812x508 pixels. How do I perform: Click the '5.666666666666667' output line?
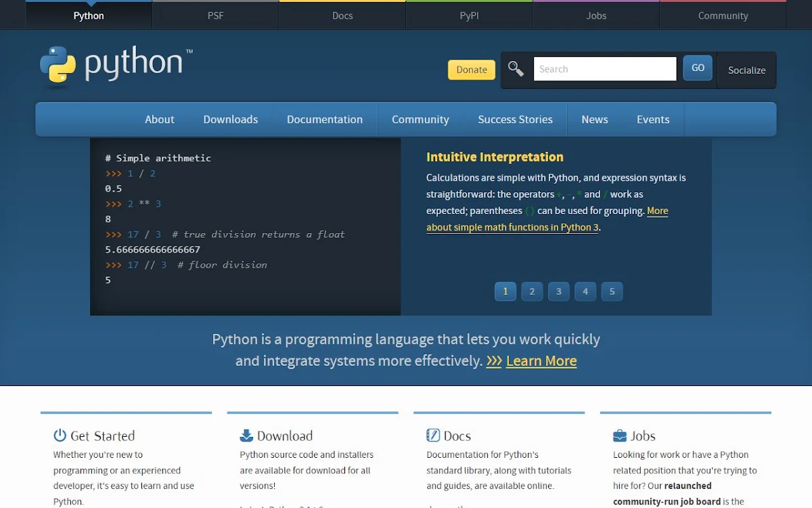(x=152, y=249)
